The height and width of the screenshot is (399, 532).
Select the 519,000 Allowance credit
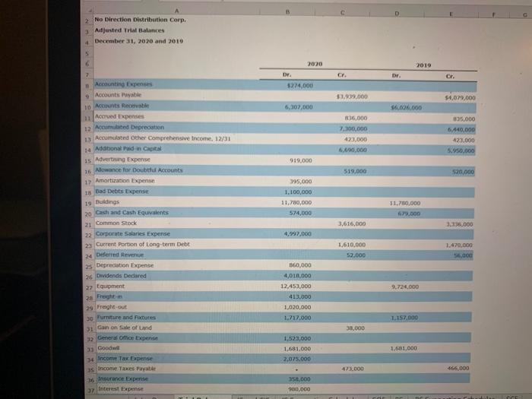(x=355, y=171)
